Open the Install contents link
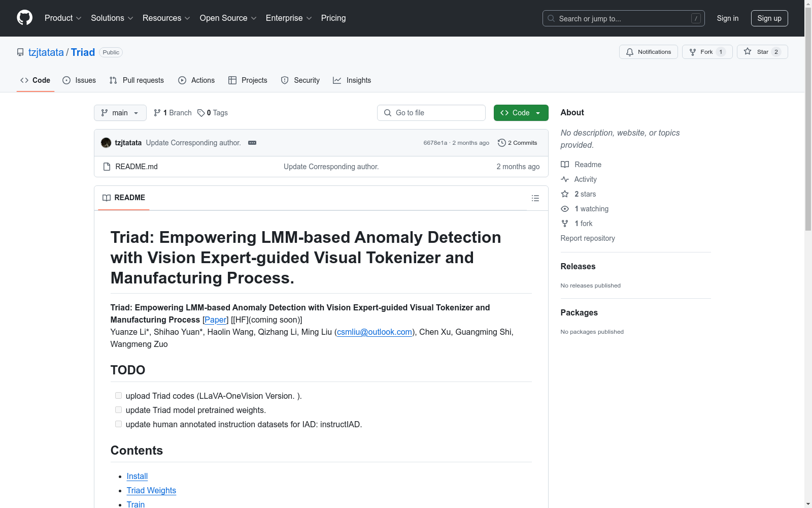This screenshot has width=812, height=508. pos(137,476)
